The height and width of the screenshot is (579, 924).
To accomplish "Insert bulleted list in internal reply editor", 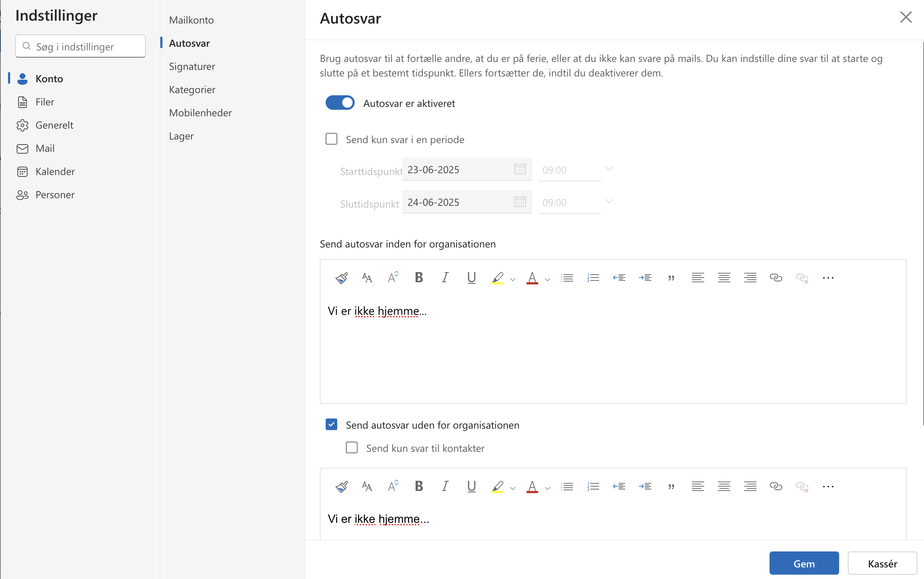I will pyautogui.click(x=567, y=278).
